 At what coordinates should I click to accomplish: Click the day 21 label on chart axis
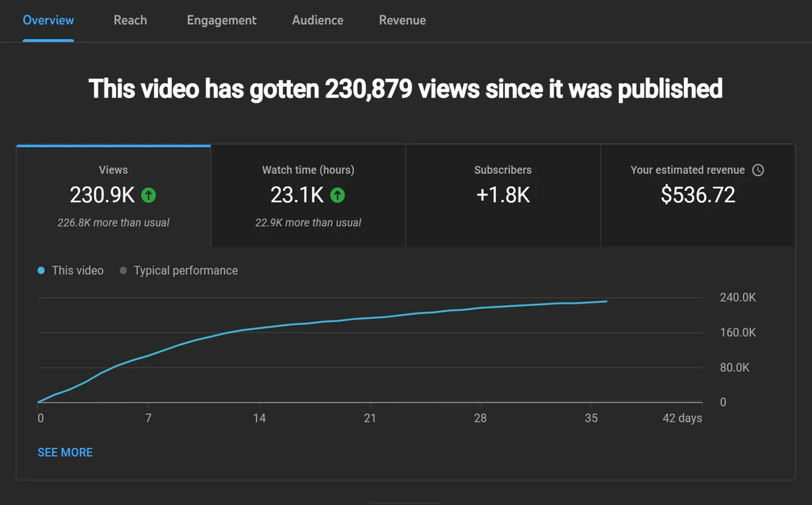coord(370,418)
